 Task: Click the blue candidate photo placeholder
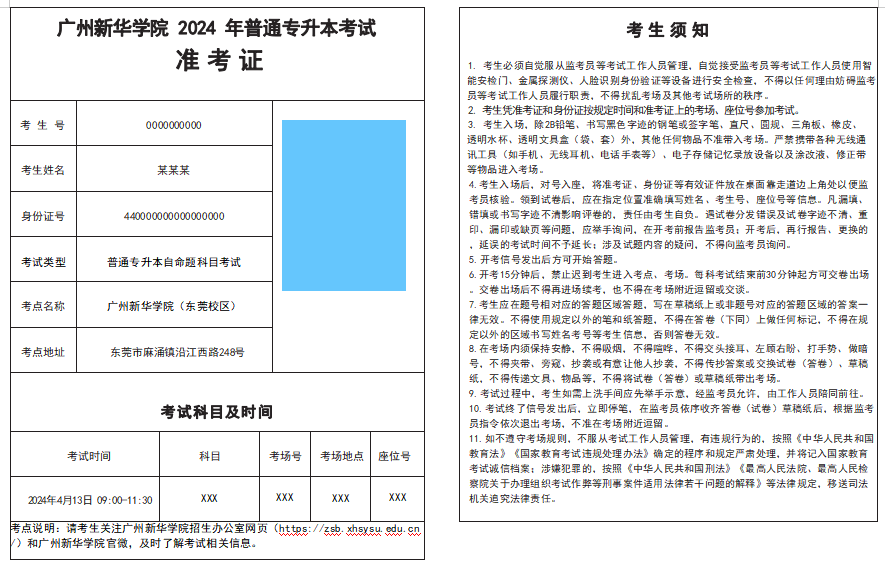(x=344, y=183)
